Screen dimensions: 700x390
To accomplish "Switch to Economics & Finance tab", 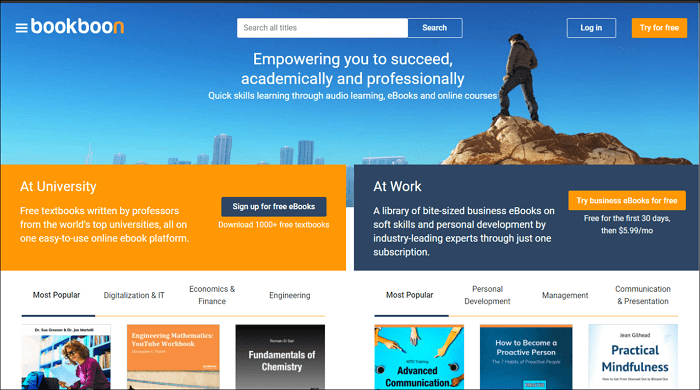I will click(x=212, y=295).
